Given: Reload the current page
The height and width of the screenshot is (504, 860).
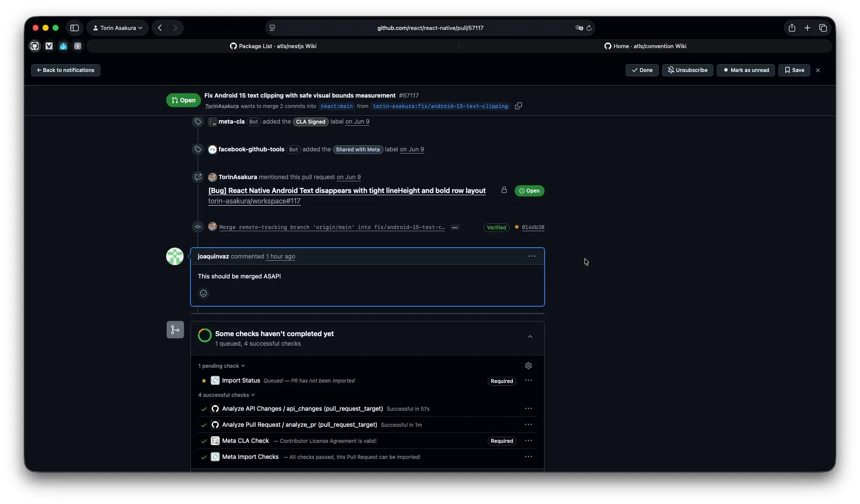Looking at the screenshot, I should click(589, 28).
